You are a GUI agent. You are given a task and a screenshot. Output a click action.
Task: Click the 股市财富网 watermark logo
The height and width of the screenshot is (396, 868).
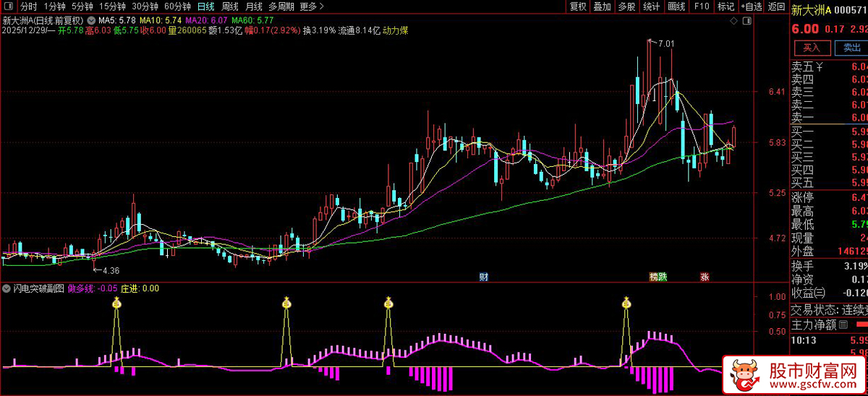794,374
